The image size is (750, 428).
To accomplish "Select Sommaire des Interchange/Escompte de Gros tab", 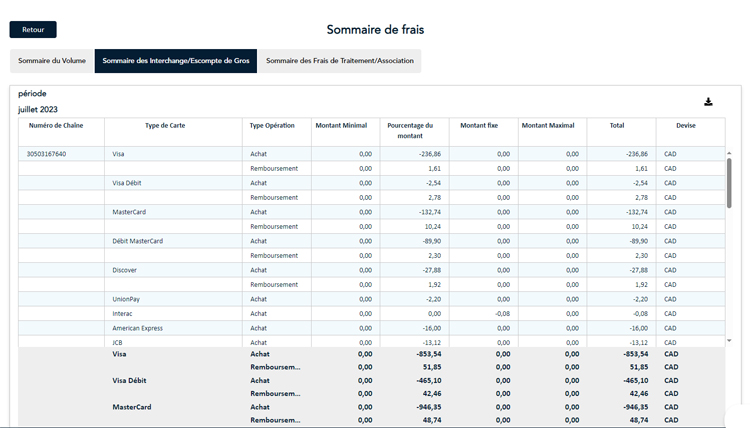I will pos(176,61).
